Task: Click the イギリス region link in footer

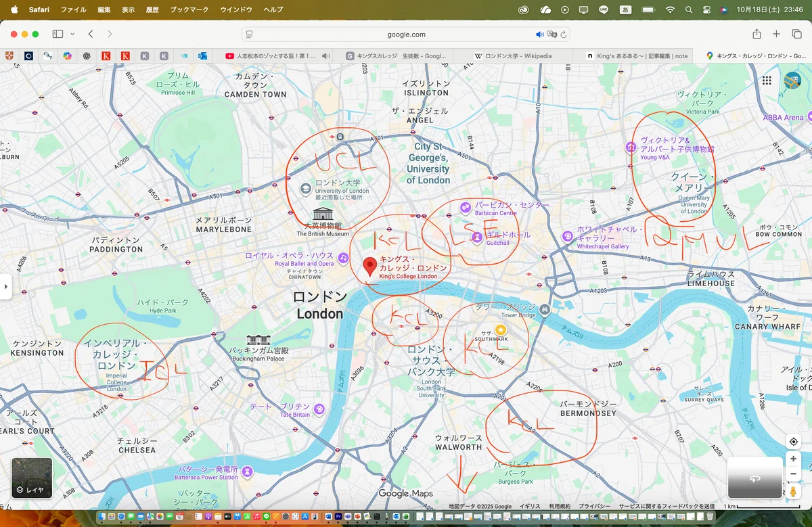Action: [530, 506]
